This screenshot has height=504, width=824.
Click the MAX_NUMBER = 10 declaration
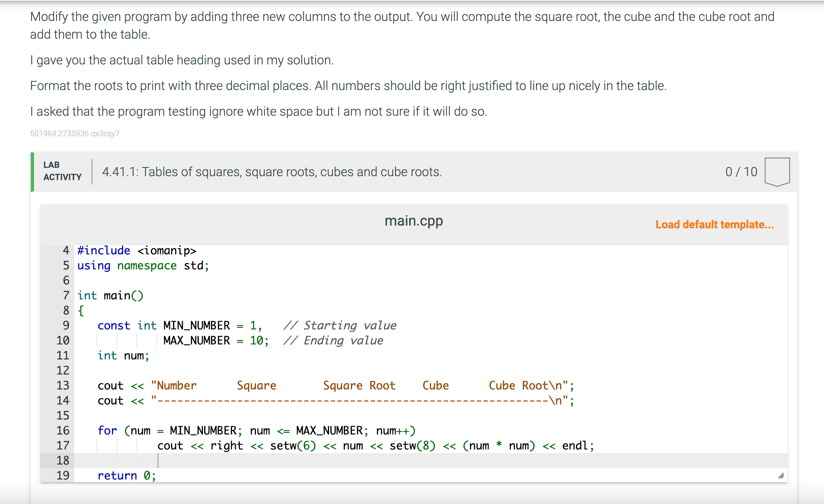(x=216, y=340)
